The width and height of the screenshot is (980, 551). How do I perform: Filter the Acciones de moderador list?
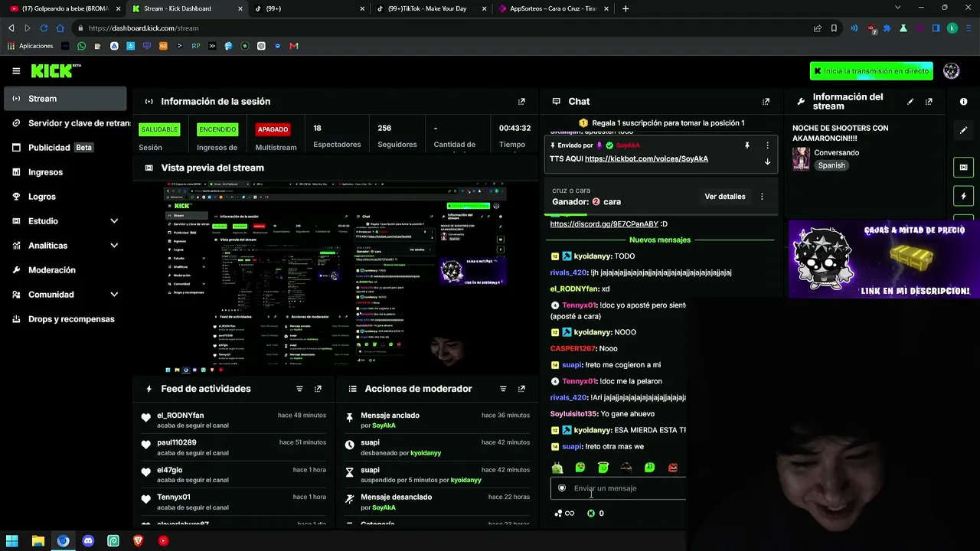(x=503, y=389)
